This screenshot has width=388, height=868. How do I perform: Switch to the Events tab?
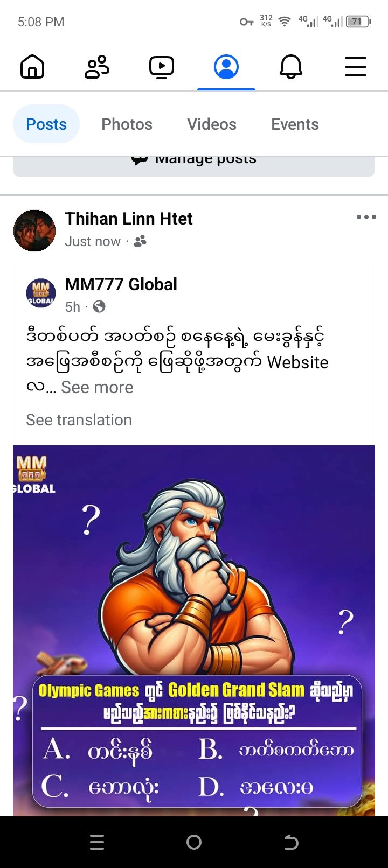[x=295, y=124]
